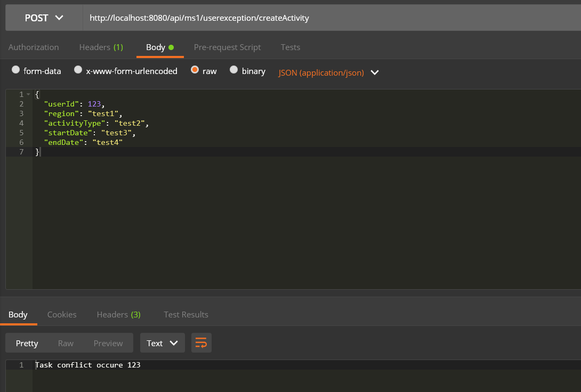Collapse the JSON object at line 1
581x392 pixels.
pyautogui.click(x=28, y=94)
